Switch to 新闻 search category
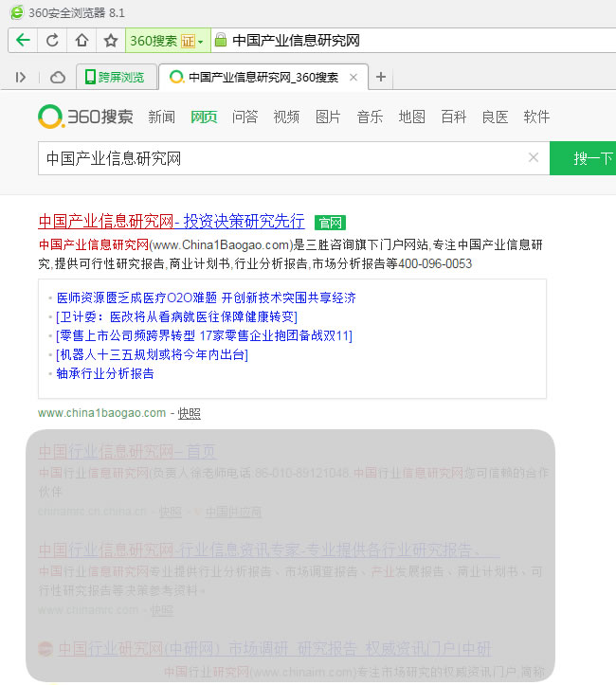 point(162,117)
